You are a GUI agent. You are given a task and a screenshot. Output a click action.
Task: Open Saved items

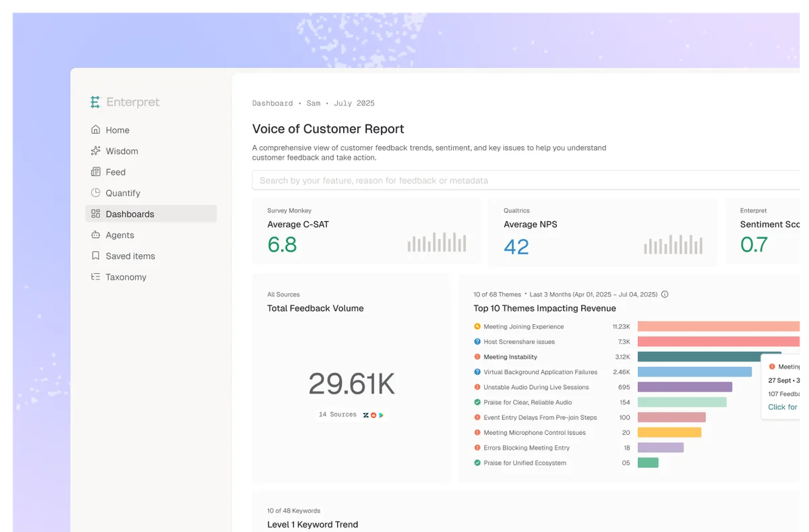point(130,256)
